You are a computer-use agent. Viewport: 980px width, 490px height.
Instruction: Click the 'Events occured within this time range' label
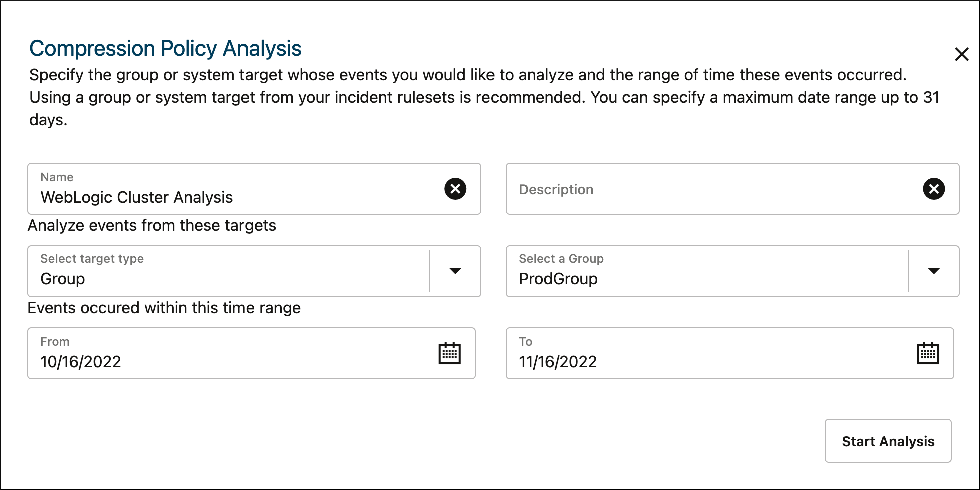point(164,308)
